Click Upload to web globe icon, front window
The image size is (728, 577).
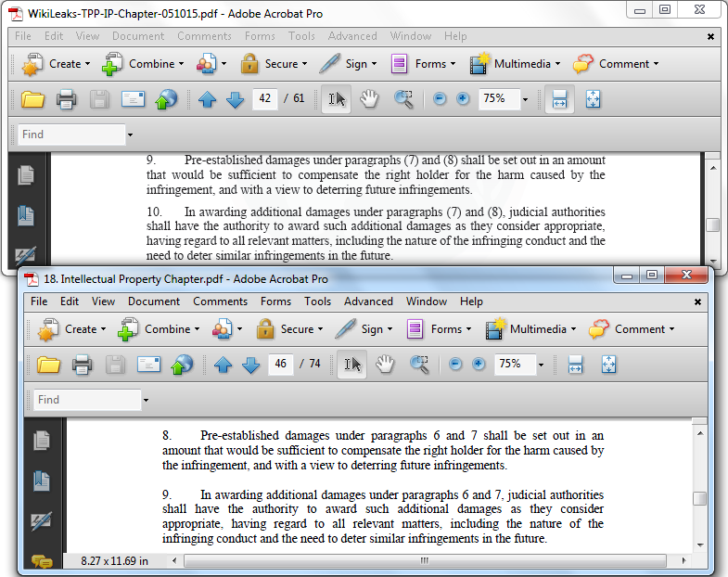(x=182, y=365)
